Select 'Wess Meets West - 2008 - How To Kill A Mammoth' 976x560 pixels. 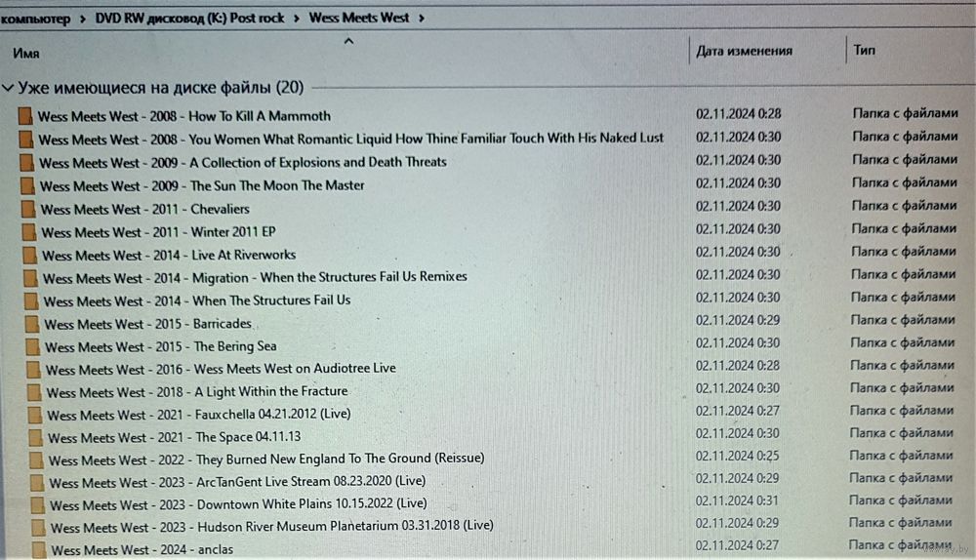pyautogui.click(x=184, y=116)
